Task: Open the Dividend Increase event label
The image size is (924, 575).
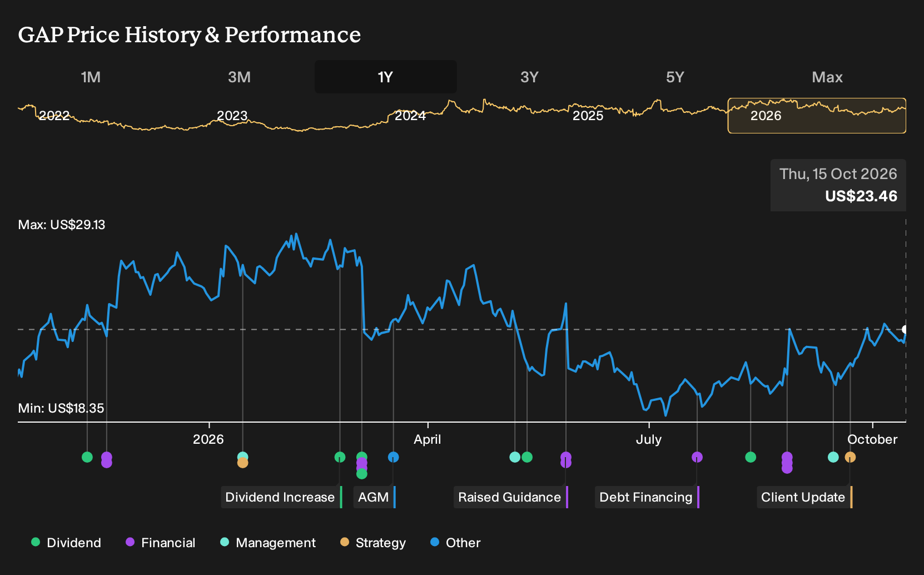Action: coord(282,497)
